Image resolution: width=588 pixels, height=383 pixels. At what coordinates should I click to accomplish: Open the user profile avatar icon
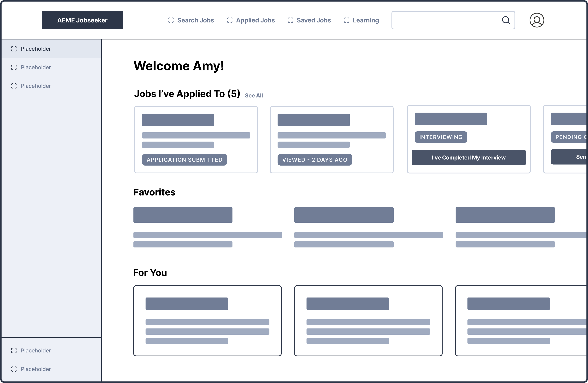(x=536, y=20)
